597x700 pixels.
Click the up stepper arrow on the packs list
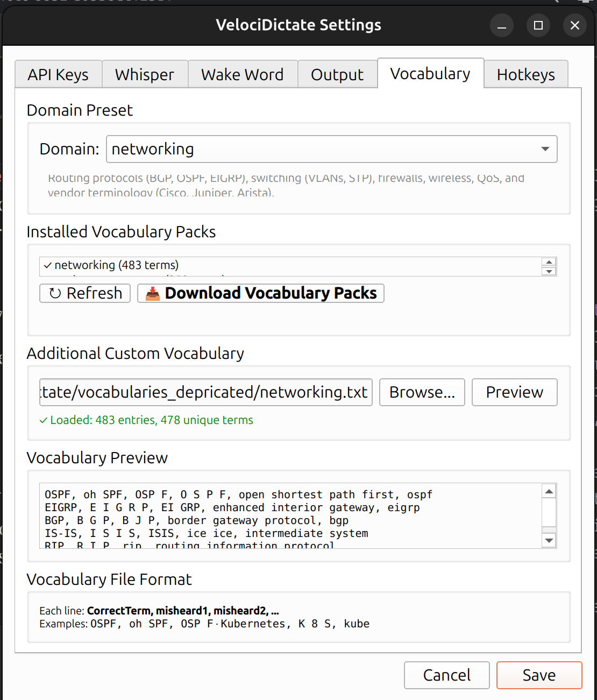click(x=549, y=261)
